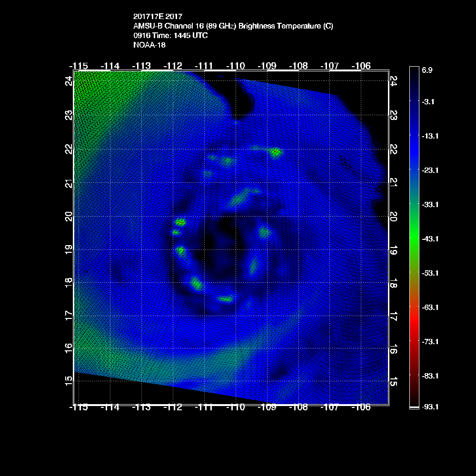Click the right-axis latitude label "24"

(x=394, y=81)
